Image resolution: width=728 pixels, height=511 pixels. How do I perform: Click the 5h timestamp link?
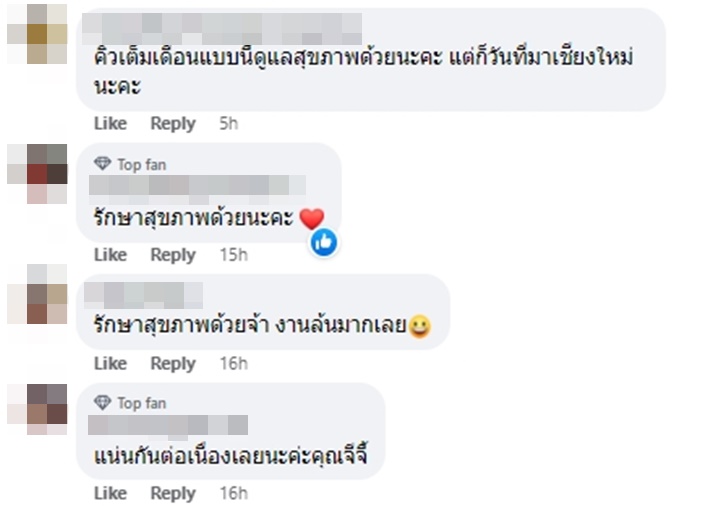229,123
